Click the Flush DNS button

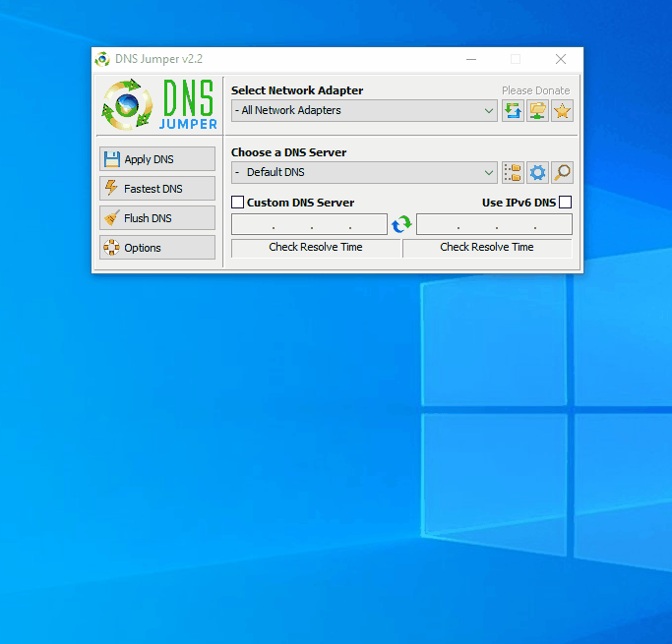(x=157, y=218)
